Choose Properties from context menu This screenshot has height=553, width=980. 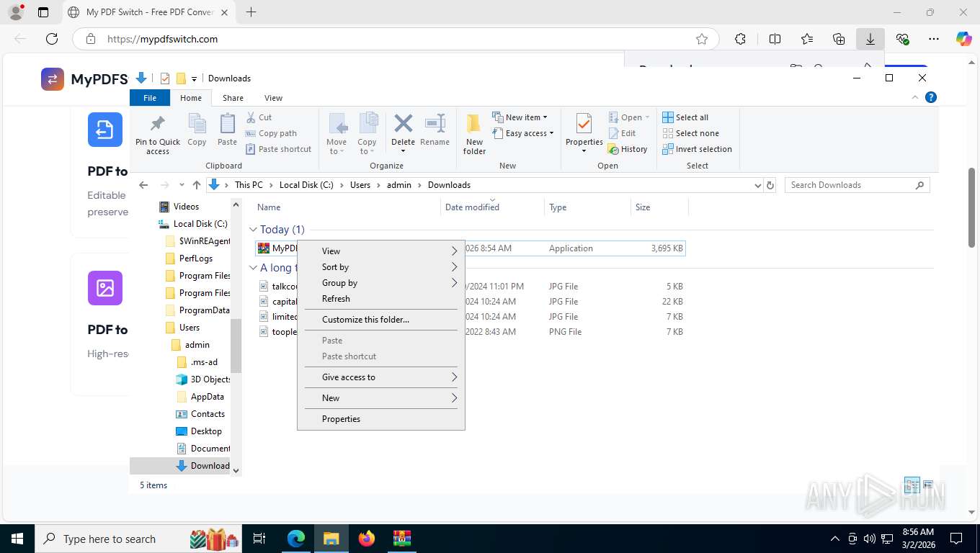[380, 419]
